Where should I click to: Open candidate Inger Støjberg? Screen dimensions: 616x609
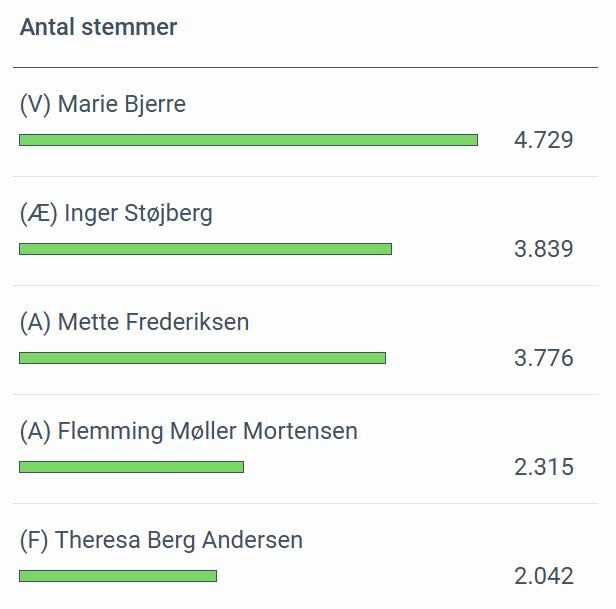(x=138, y=213)
